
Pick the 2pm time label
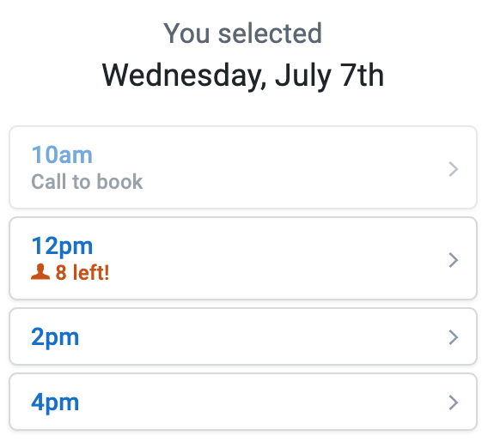coord(55,337)
